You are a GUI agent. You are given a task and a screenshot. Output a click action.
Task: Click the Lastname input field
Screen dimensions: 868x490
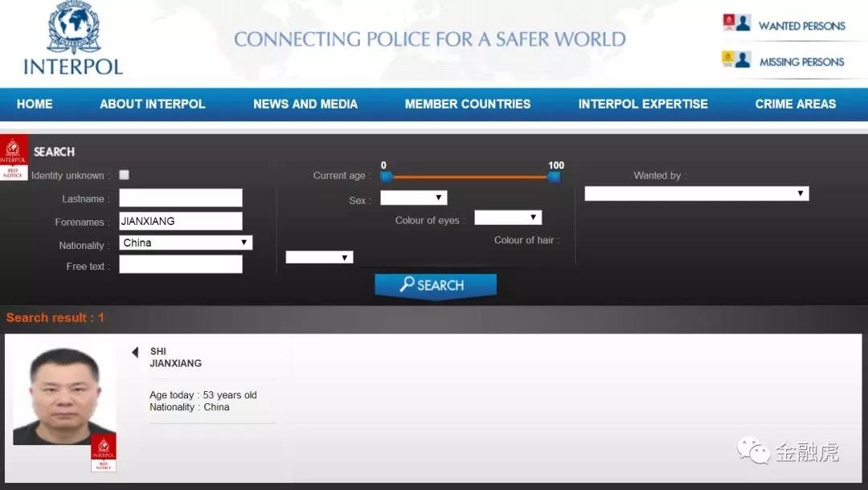181,198
